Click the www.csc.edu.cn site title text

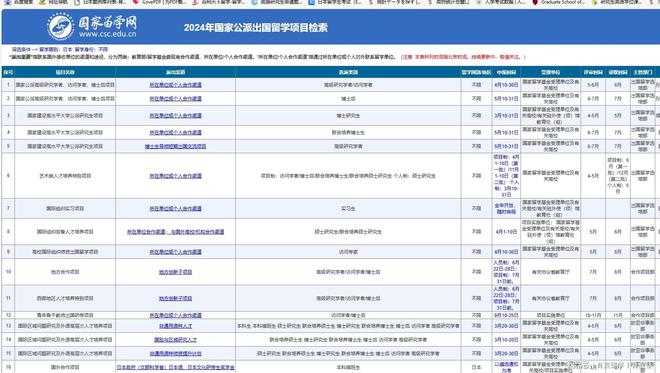(107, 34)
